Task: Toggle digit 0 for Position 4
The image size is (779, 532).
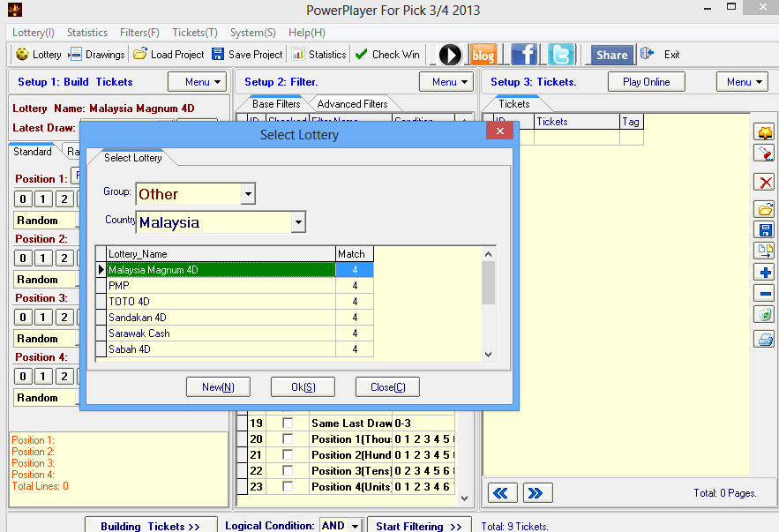Action: 23,377
